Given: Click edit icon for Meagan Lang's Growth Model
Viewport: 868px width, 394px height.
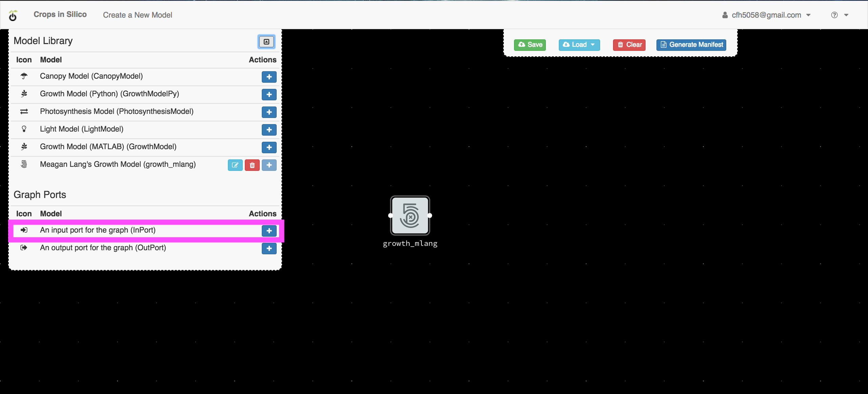Looking at the screenshot, I should click(235, 165).
